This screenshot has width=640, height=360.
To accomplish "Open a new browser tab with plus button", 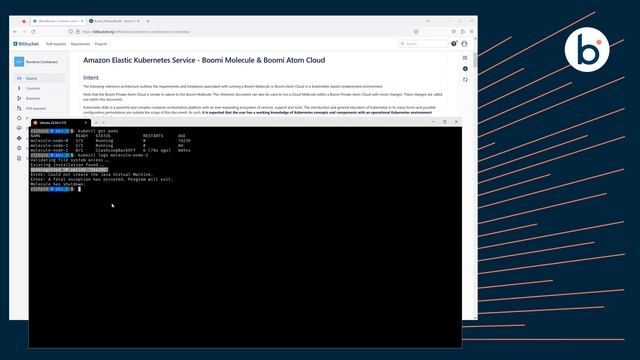I will 147,21.
